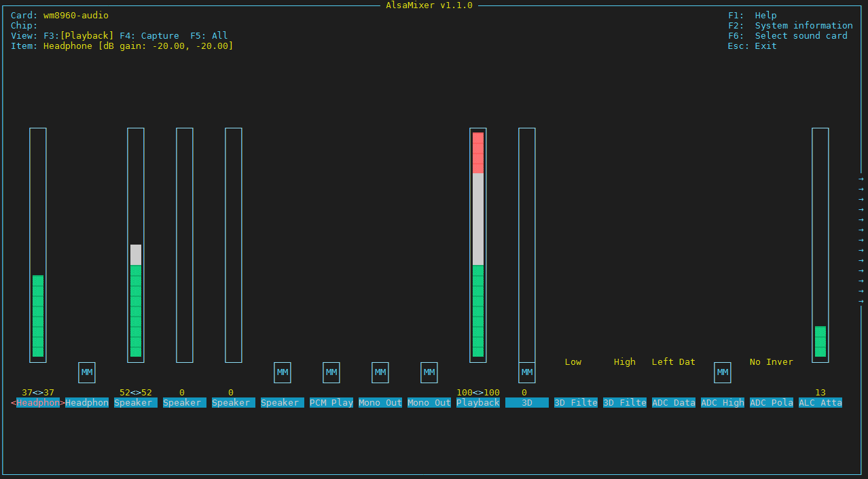Toggle the MM mute box above Speaker switch
868x479 pixels.
click(x=283, y=372)
